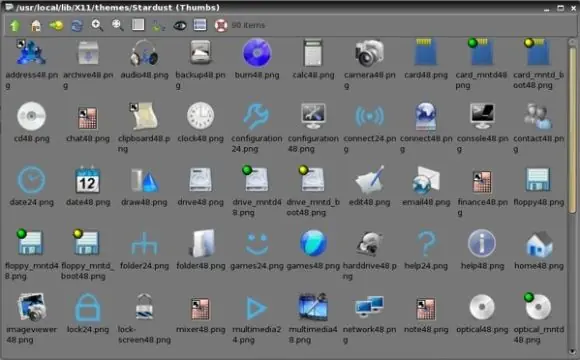Image resolution: width=580 pixels, height=360 pixels.
Task: Select the folder48.png file
Action: click(x=202, y=243)
